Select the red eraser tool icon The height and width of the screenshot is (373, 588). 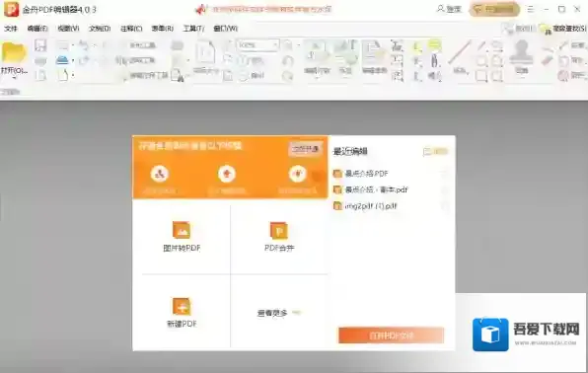point(548,60)
